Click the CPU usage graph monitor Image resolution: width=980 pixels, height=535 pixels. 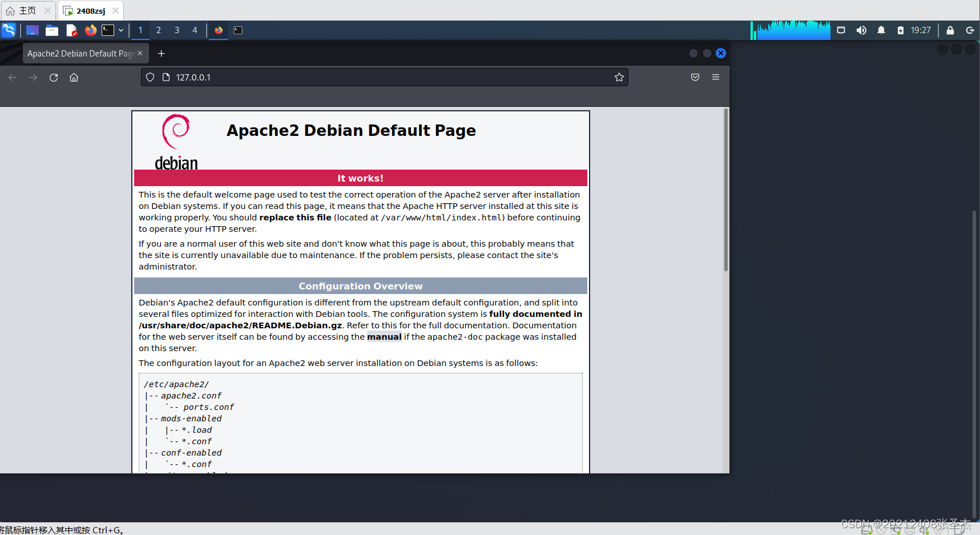pyautogui.click(x=791, y=30)
